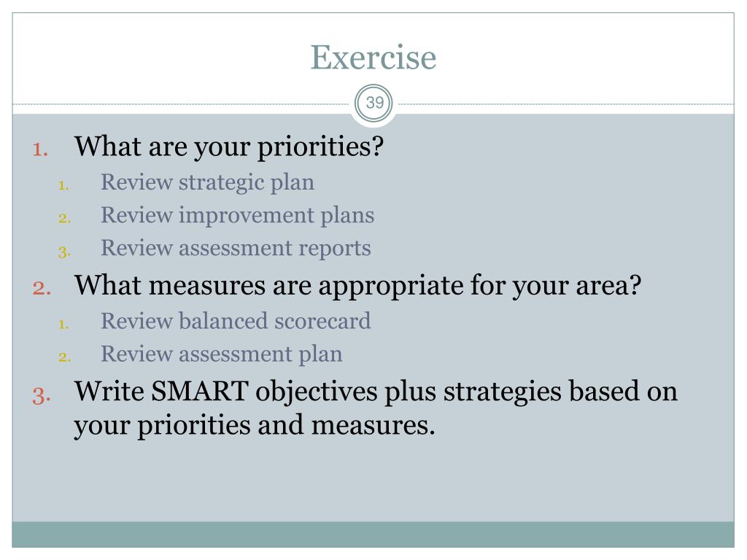Click yellow sub-number 1 beside strategic plan
The width and height of the screenshot is (747, 560).
click(64, 185)
